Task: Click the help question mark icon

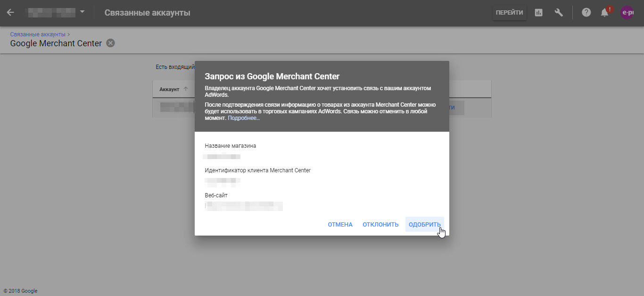Action: point(586,13)
